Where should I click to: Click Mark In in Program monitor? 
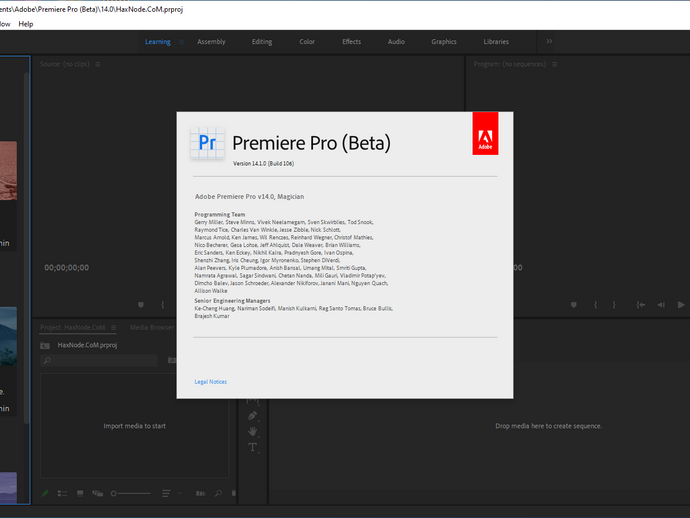[x=595, y=305]
